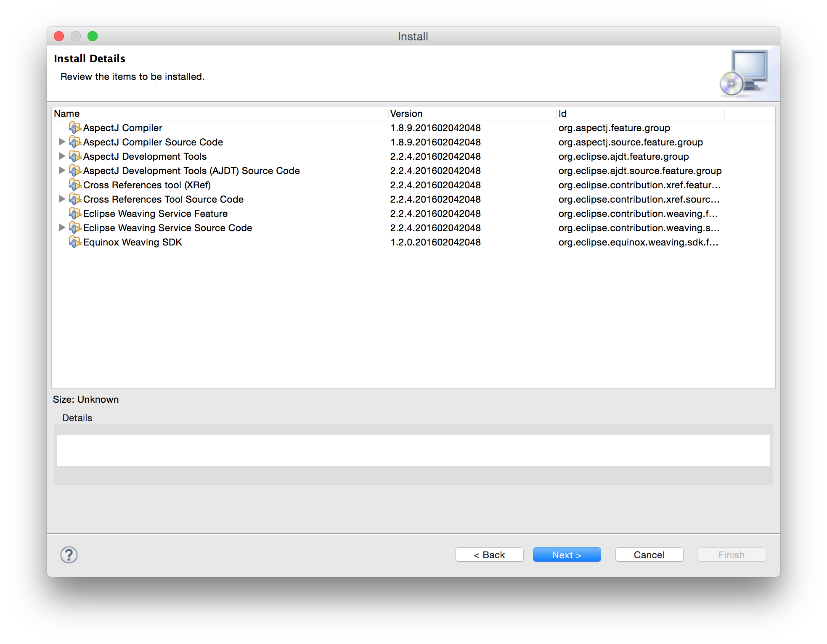Cancel the installation wizard
The image size is (827, 644).
[649, 555]
